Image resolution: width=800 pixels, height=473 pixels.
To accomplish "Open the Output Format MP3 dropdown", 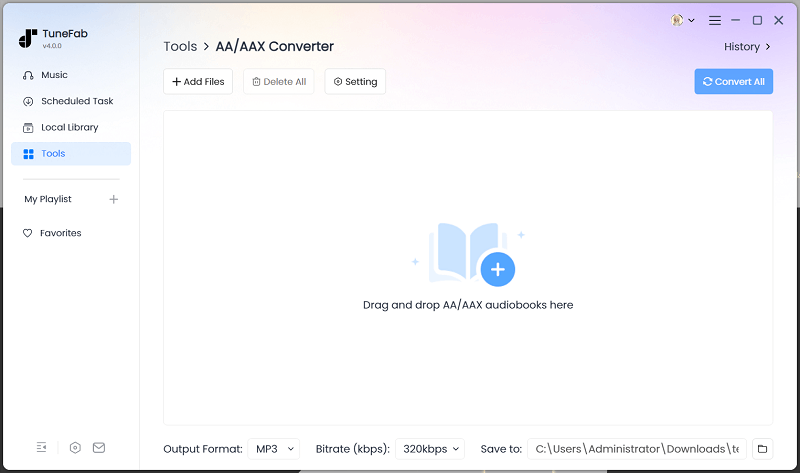I will [x=274, y=449].
